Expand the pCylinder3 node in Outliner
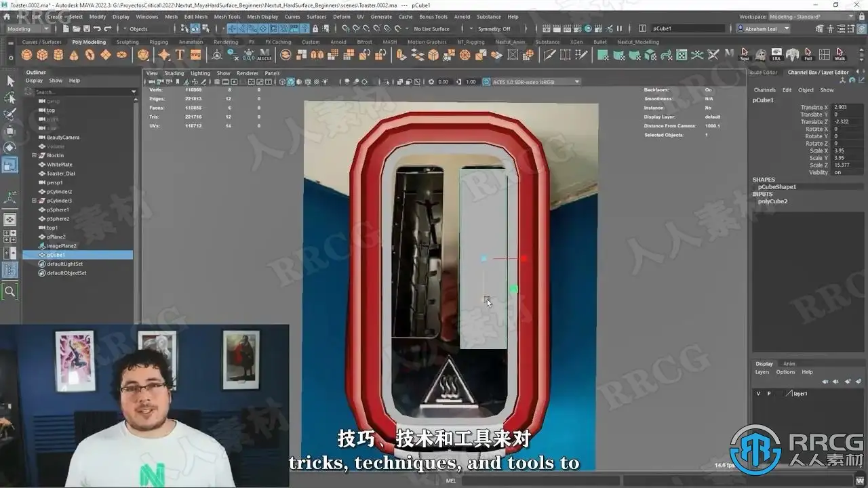Viewport: 868px width, 488px height. pos(34,201)
